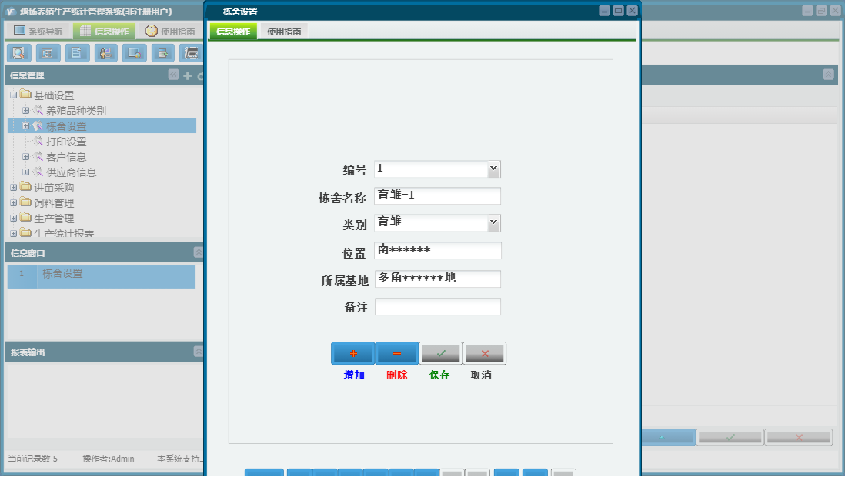Select 生产管理 folder
The image size is (845, 504).
54,219
